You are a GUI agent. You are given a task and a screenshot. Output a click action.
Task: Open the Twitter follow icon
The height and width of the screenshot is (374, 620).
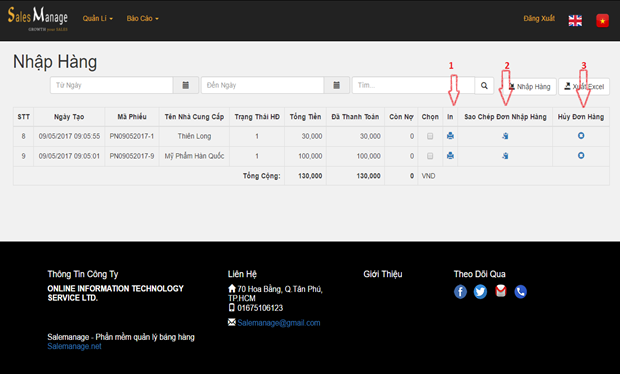[480, 292]
